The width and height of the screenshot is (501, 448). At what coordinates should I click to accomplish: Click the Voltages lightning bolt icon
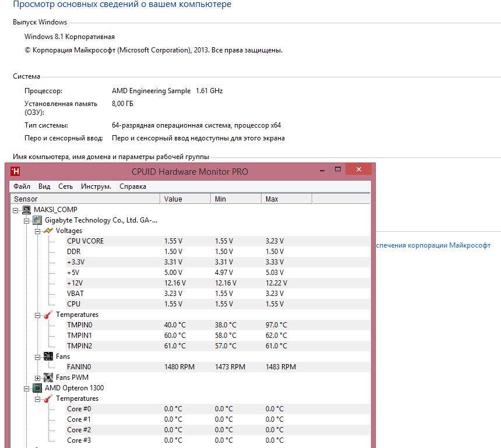pos(48,230)
